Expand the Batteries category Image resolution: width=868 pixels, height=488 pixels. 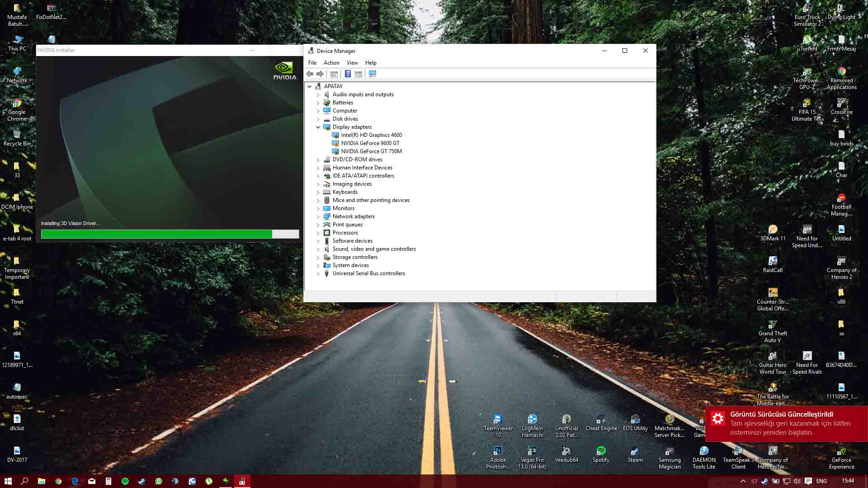(318, 103)
